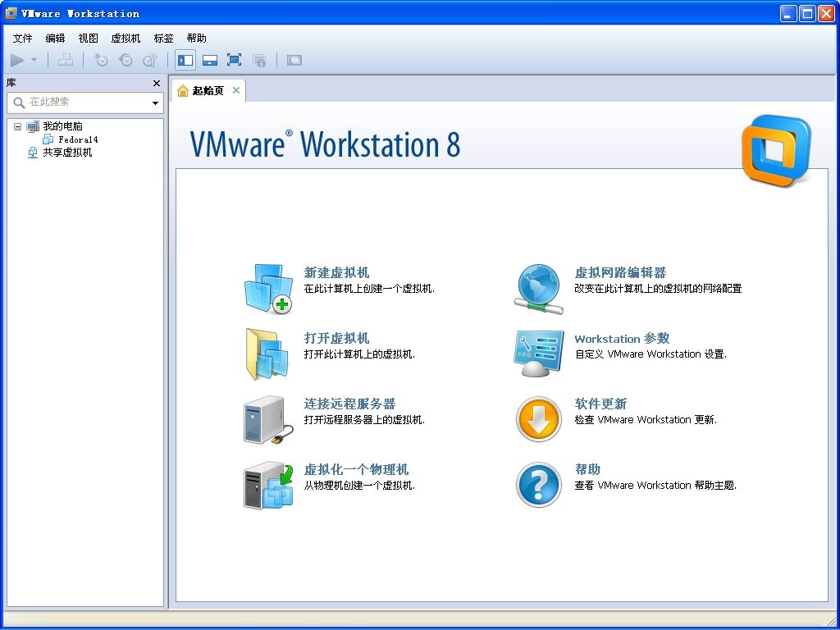
Task: Click the home icon on 起始页 tab
Action: [x=183, y=90]
